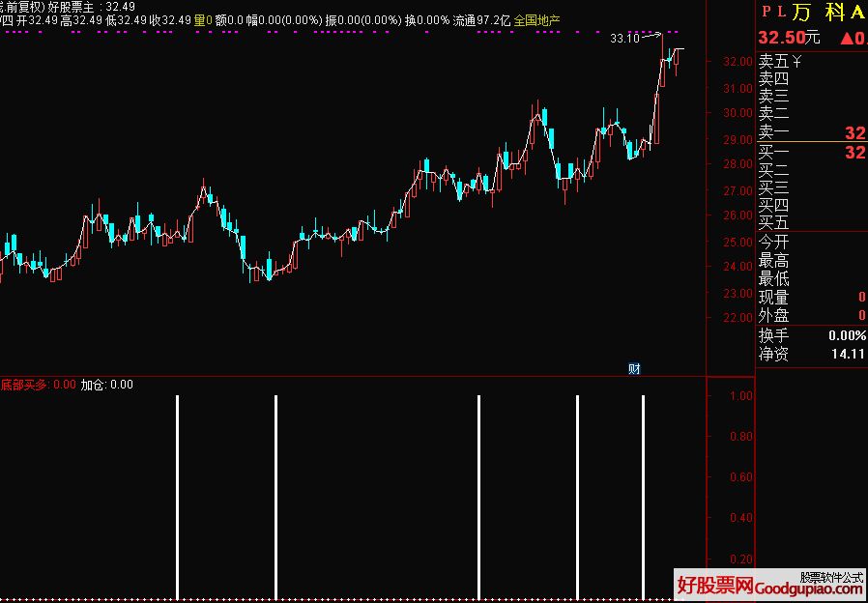Viewport: 868px width, 603px height.
Task: Click the 最低 label in quote panel
Action: tap(773, 278)
